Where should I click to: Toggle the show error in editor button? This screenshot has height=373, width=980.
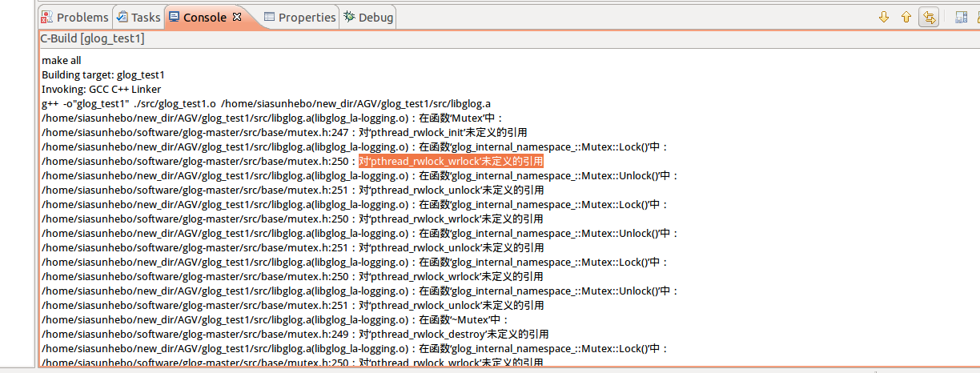click(929, 17)
